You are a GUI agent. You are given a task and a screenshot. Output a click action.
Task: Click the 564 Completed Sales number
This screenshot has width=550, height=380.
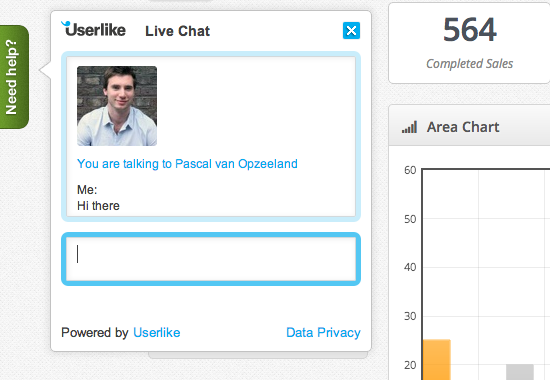point(470,30)
